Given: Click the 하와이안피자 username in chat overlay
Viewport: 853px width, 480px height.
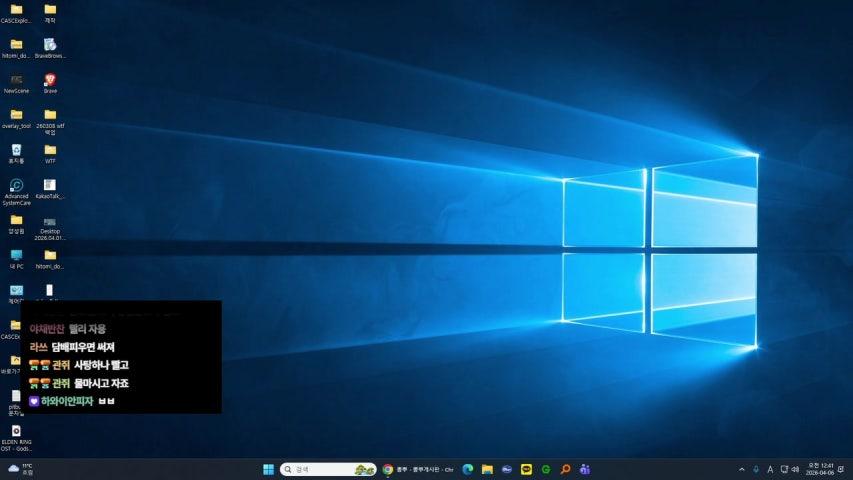Looking at the screenshot, I should tap(67, 401).
